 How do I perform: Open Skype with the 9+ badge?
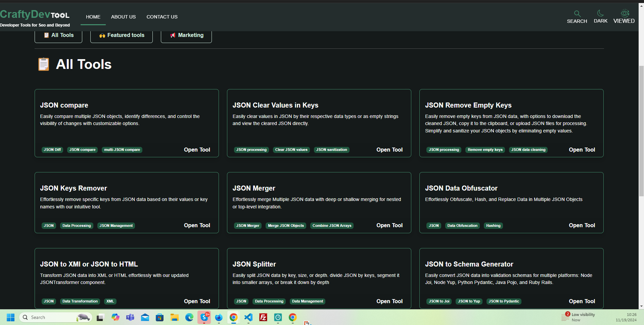(204, 317)
